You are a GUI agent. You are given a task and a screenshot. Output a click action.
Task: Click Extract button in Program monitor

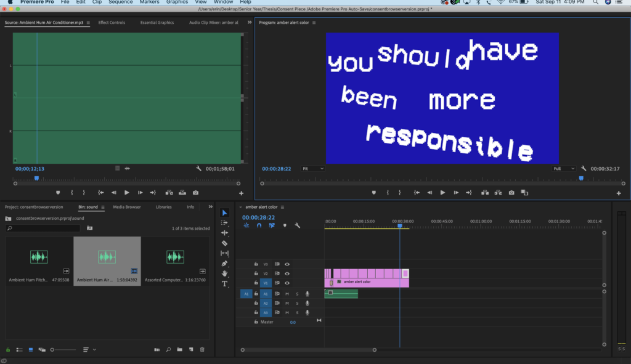(x=498, y=193)
